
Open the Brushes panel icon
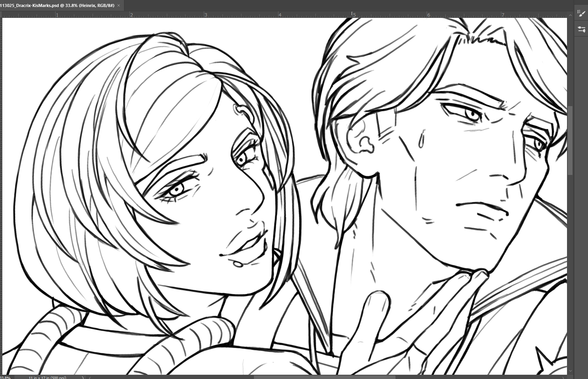pyautogui.click(x=581, y=14)
